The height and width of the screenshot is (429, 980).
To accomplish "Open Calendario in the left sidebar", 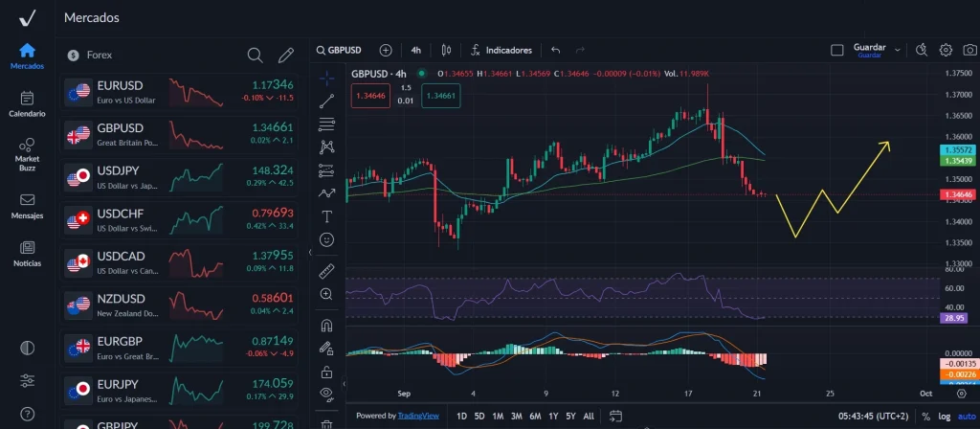I will coord(27,103).
